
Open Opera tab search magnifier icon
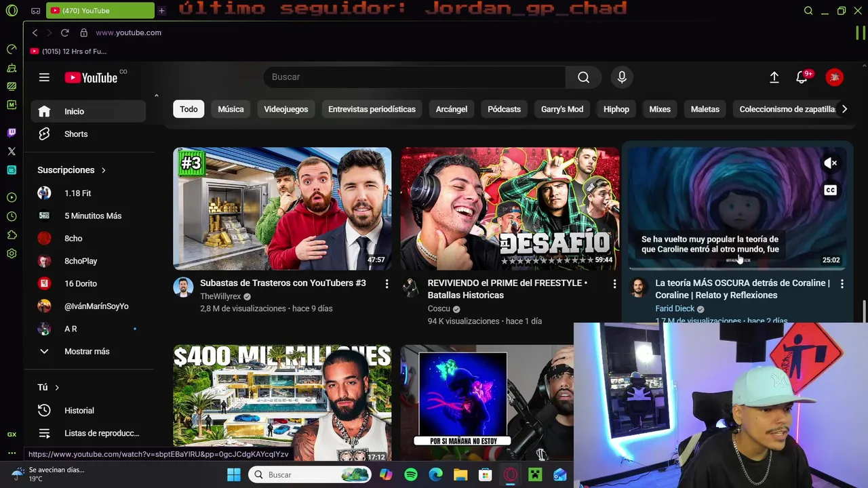[x=808, y=11]
